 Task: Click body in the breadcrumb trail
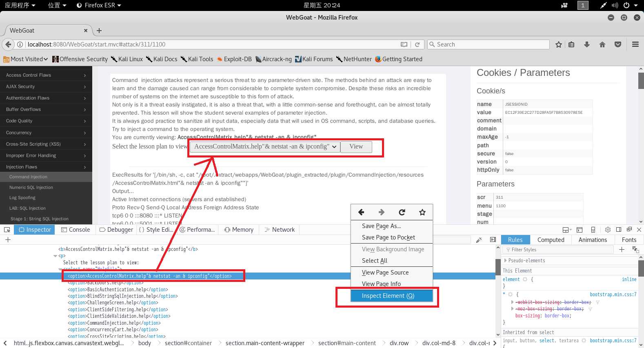coord(144,343)
